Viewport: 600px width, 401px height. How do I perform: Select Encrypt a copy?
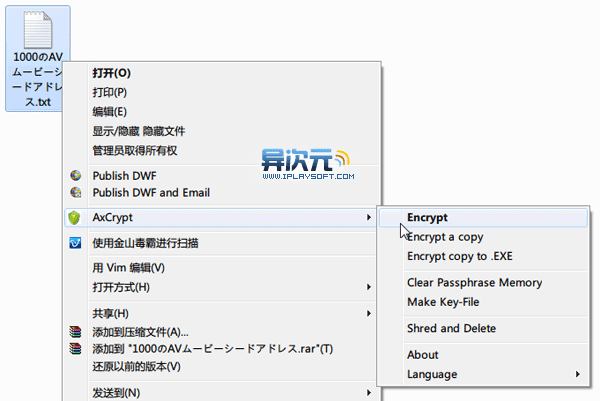[x=445, y=237]
